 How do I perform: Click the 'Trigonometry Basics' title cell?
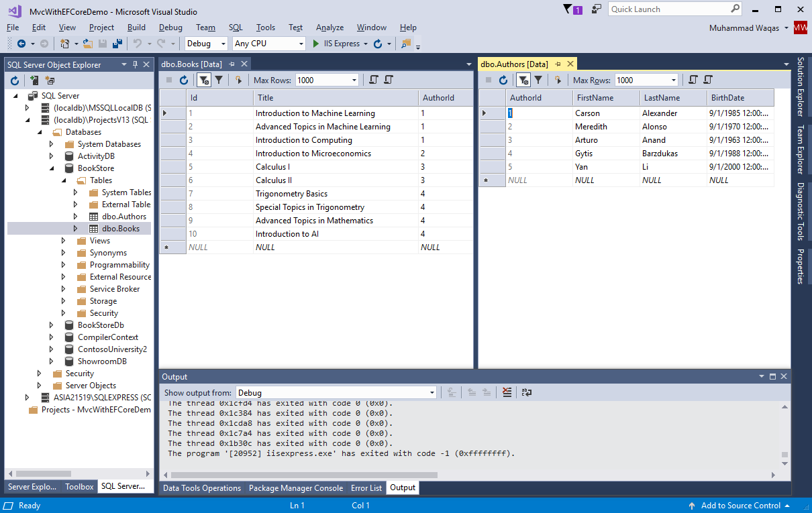(336, 194)
